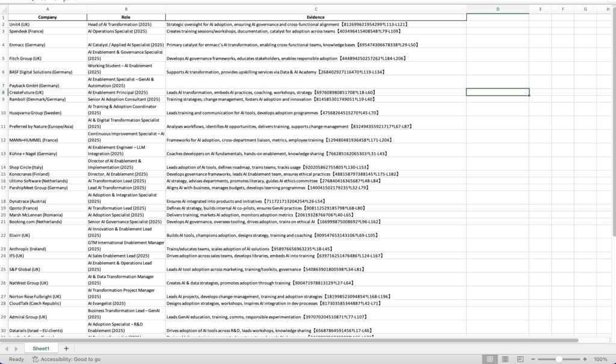Select column D header
The width and height of the screenshot is (616, 364).
(497, 9)
